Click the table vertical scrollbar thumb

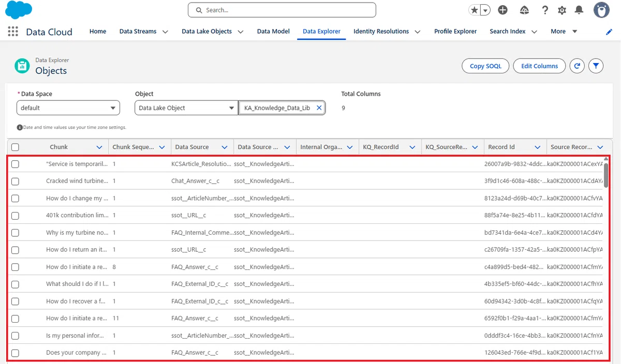(606, 175)
